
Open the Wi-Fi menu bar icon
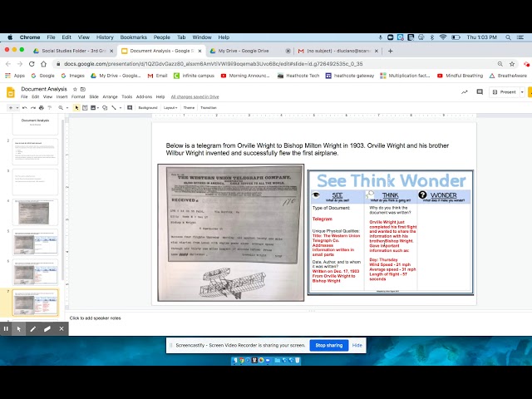tap(443, 37)
